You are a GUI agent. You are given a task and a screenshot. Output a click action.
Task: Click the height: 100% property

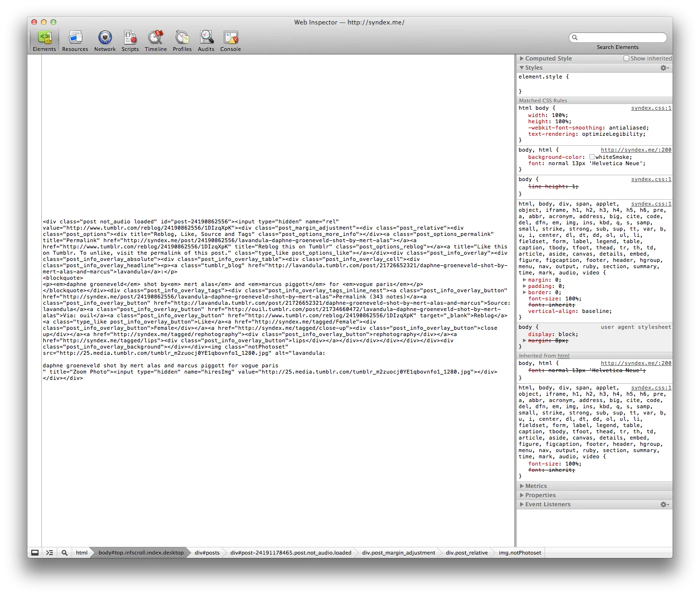[549, 121]
